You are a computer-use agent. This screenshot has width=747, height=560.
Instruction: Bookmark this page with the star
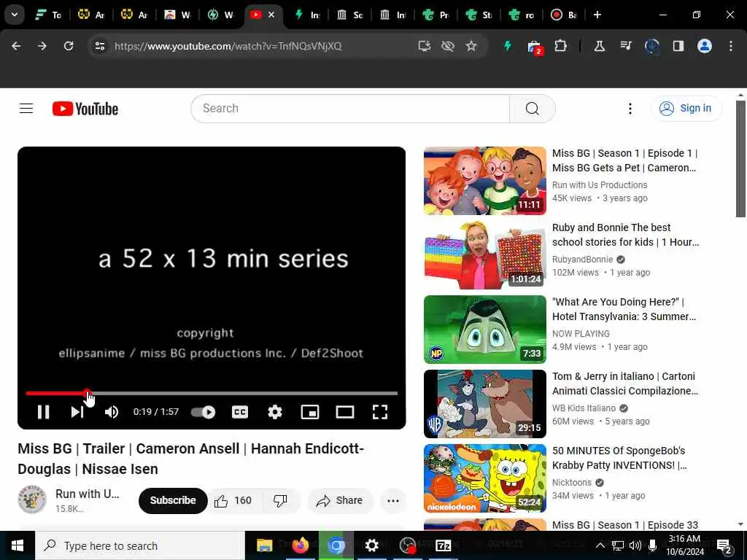pos(471,46)
